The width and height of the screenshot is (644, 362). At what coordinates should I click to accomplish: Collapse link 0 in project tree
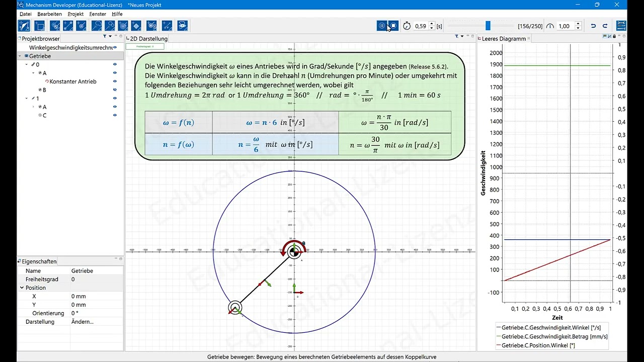point(27,64)
